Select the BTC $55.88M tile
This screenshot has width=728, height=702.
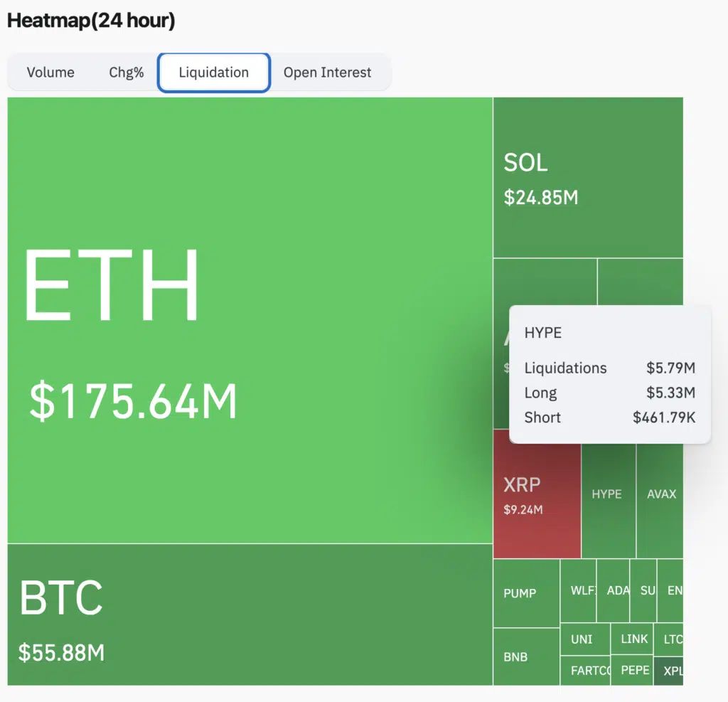[249, 615]
